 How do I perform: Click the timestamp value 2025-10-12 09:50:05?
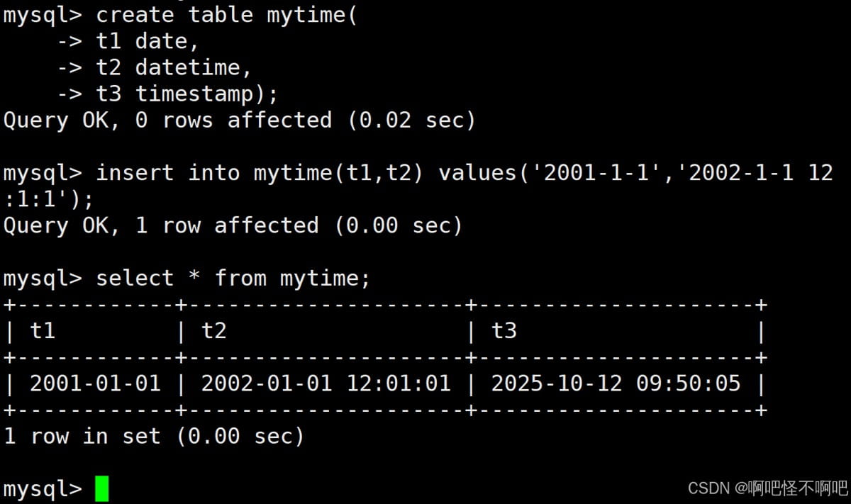[616, 383]
